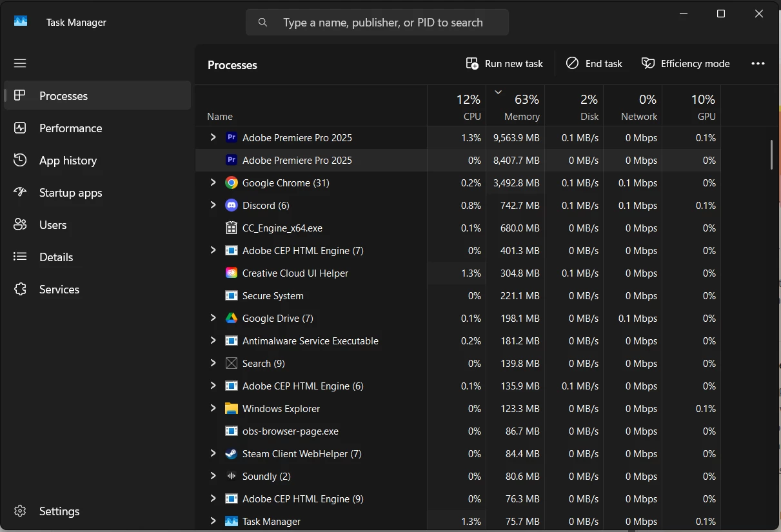Click Run new task button
Screen dimensions: 781x532
(x=504, y=63)
